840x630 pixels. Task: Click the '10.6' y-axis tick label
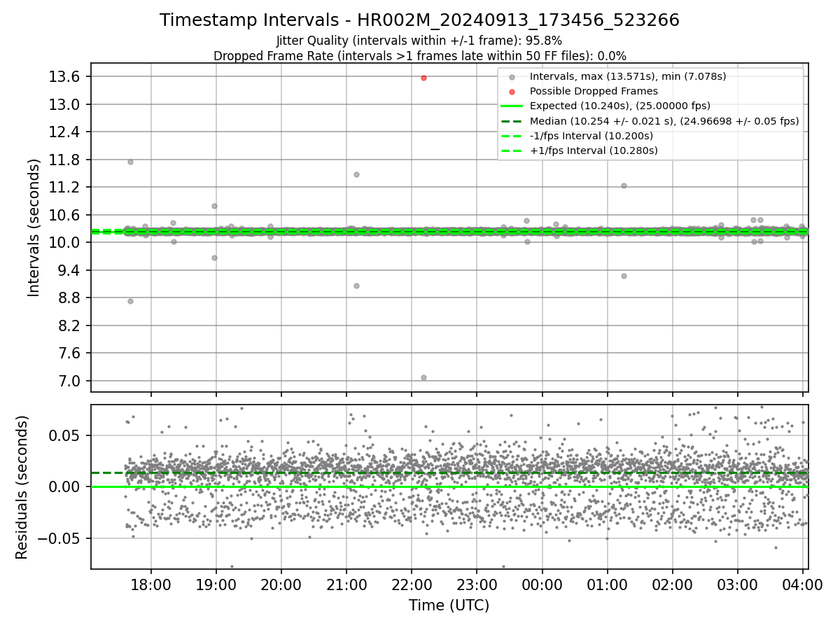pos(65,215)
